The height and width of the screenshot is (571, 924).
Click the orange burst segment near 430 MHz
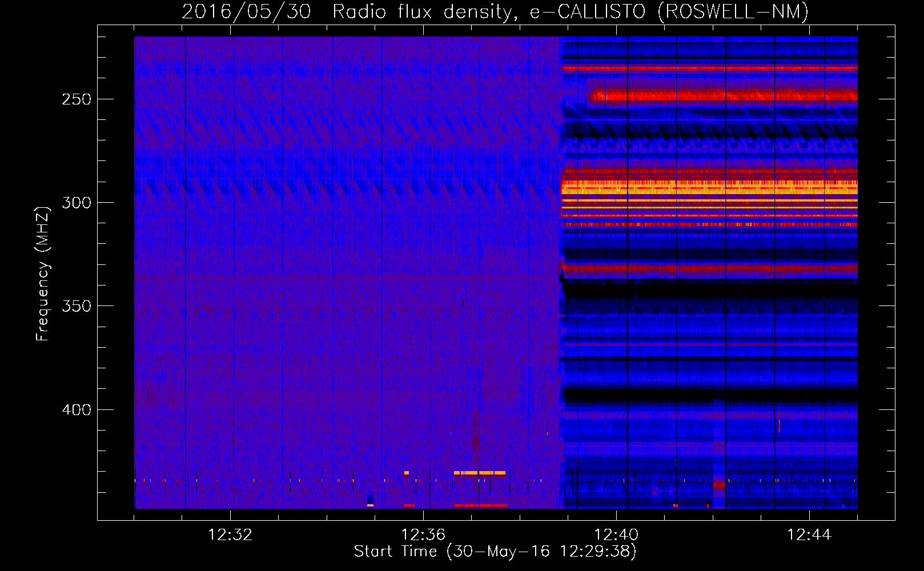(x=480, y=473)
